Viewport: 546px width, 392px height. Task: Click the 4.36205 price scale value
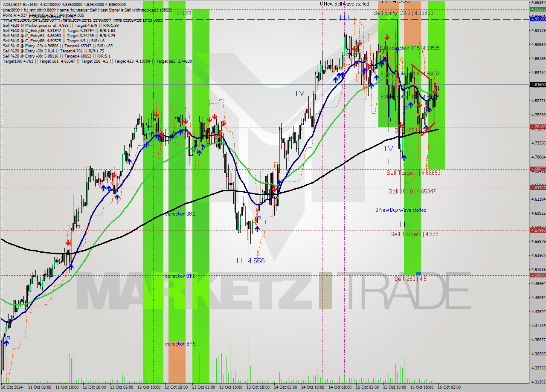(538, 354)
